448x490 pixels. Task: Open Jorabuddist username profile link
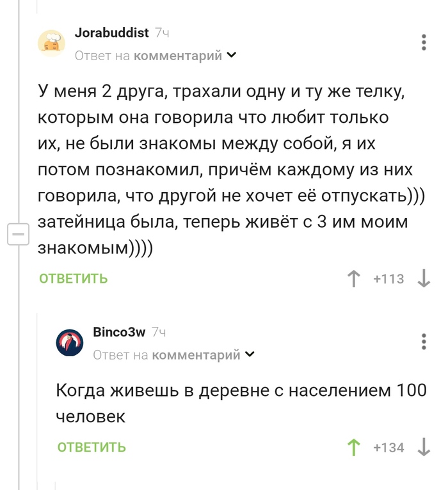(111, 33)
